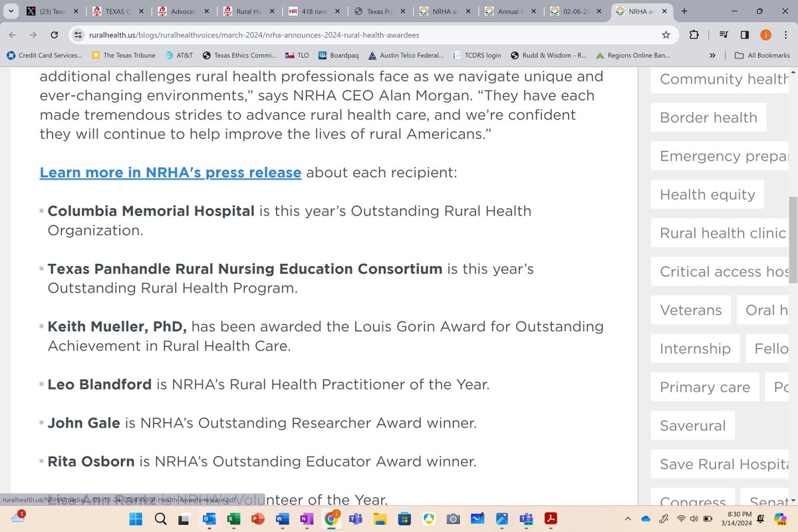Switch to the TEXAS O... tab
This screenshot has width=798, height=532.
pos(118,11)
